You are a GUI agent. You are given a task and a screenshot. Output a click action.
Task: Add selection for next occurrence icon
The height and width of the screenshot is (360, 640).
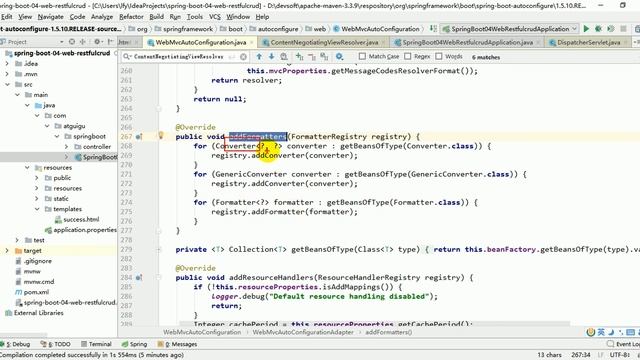[300, 57]
